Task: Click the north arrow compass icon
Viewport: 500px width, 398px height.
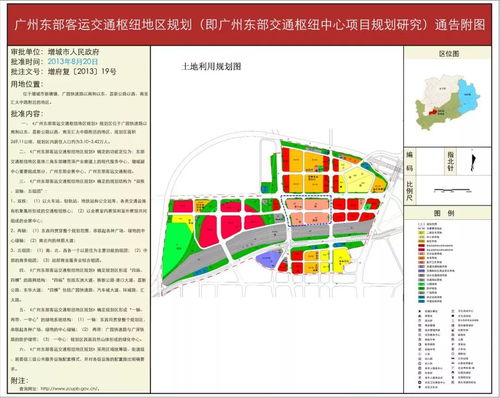Action: tap(472, 160)
